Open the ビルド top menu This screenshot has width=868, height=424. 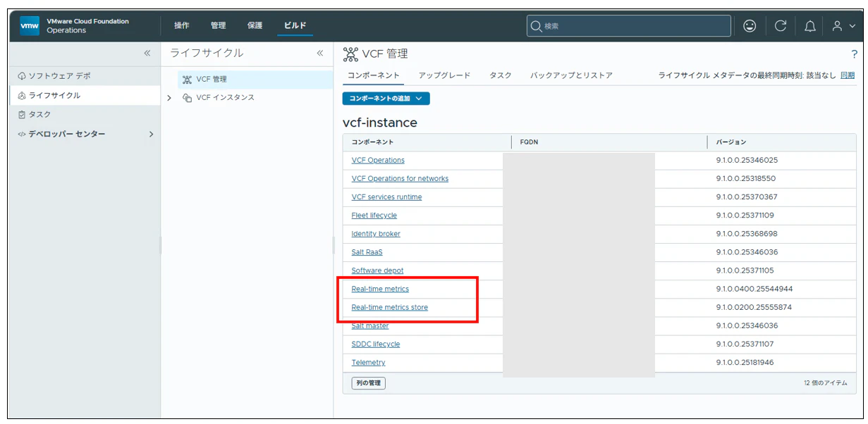tap(295, 26)
